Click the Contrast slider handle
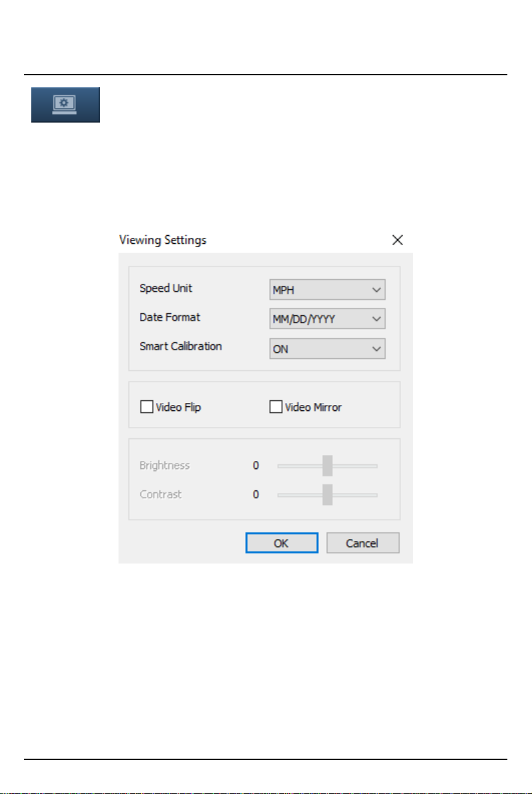 point(328,495)
